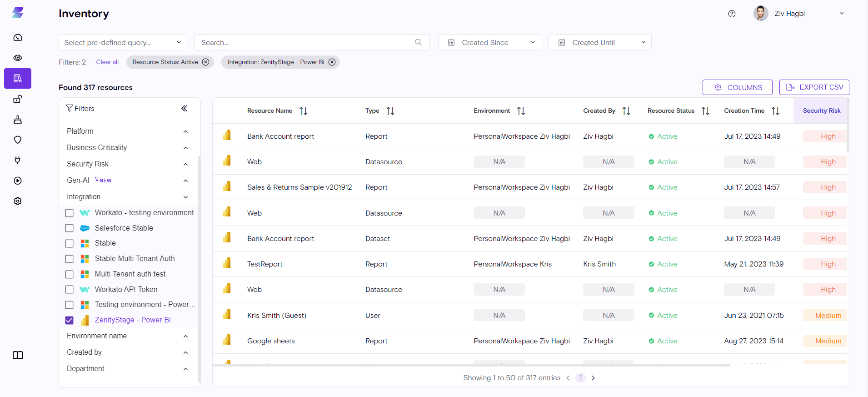Click the COLUMNS button
The image size is (868, 397).
coord(737,87)
